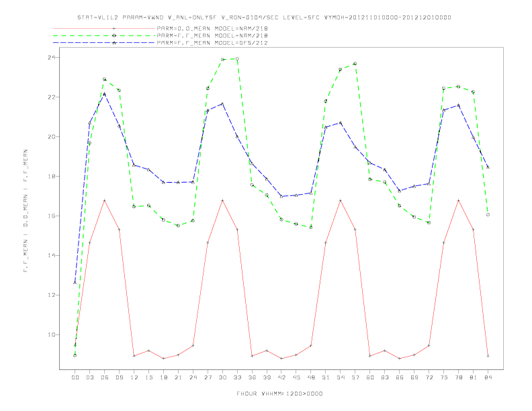
Task: Click y-axis tick label 18
Action: tap(52, 177)
